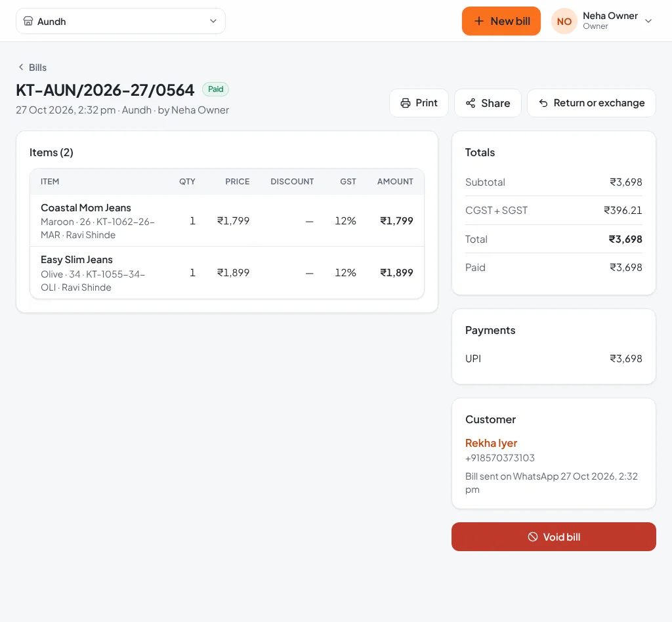Screen dimensions: 672x622
Task: Click the GST column header
Action: [348, 182]
